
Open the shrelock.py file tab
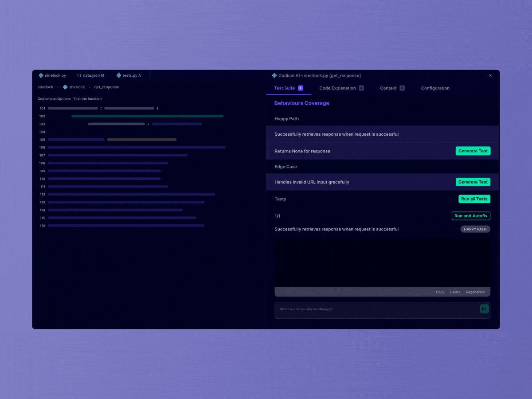pos(52,75)
